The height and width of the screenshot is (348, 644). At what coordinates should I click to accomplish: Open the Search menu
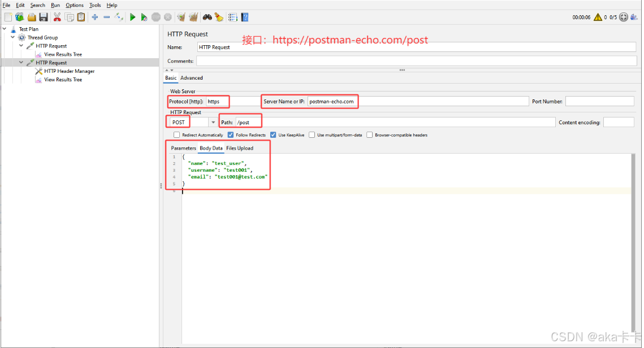pyautogui.click(x=37, y=5)
